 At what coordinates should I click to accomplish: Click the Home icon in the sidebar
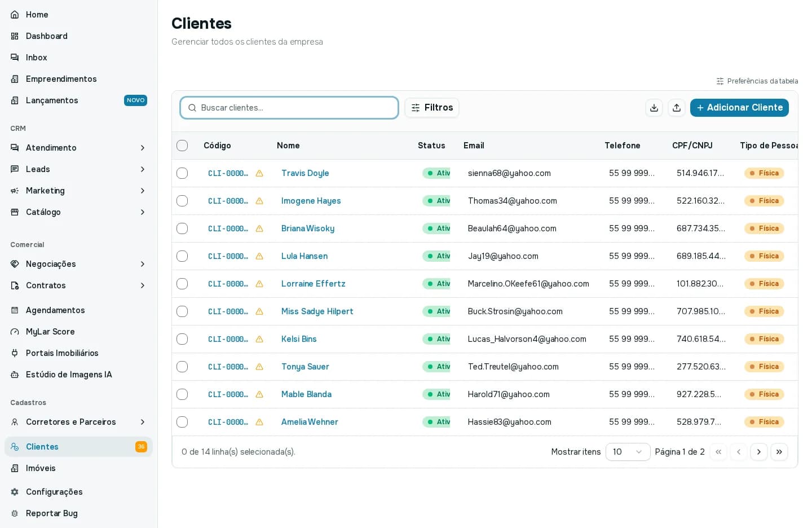coord(15,15)
